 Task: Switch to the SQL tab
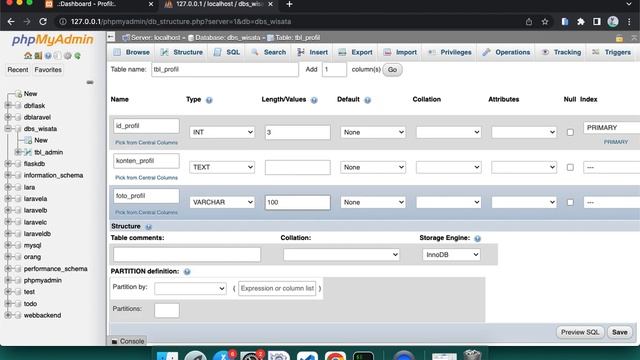(x=227, y=52)
